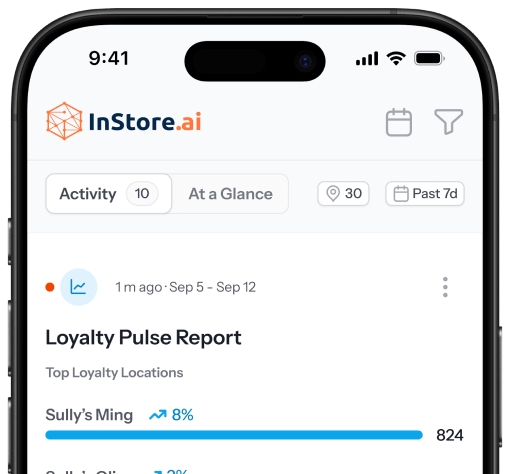Tap the upward trend arrow beside 8%
Image resolution: width=510 pixels, height=474 pixels.
(158, 415)
